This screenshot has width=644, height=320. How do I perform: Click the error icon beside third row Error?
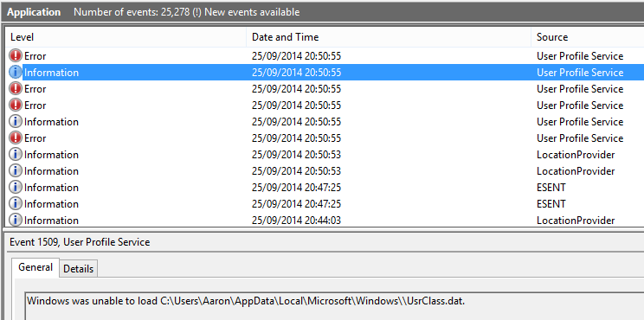tap(16, 88)
